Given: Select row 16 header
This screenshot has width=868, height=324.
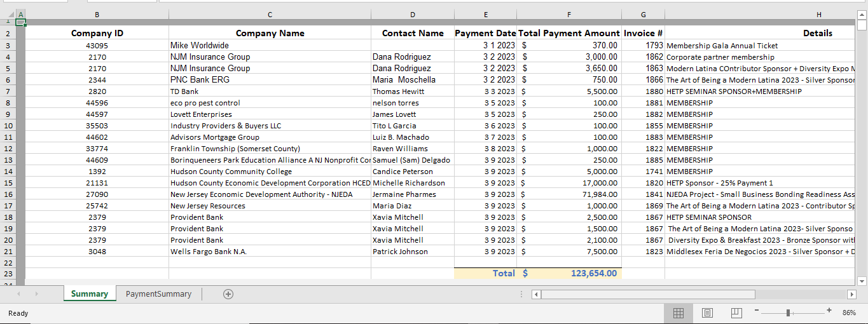Looking at the screenshot, I should (x=8, y=194).
